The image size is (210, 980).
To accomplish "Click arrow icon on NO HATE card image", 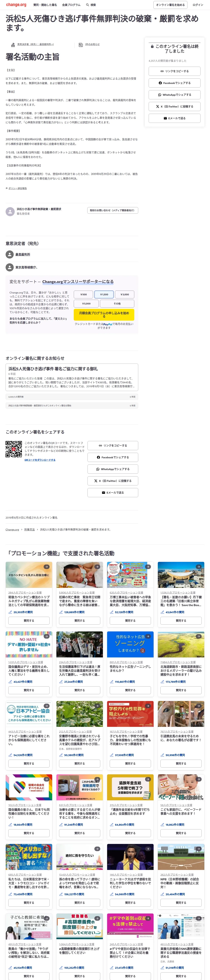I will [x=46, y=637].
